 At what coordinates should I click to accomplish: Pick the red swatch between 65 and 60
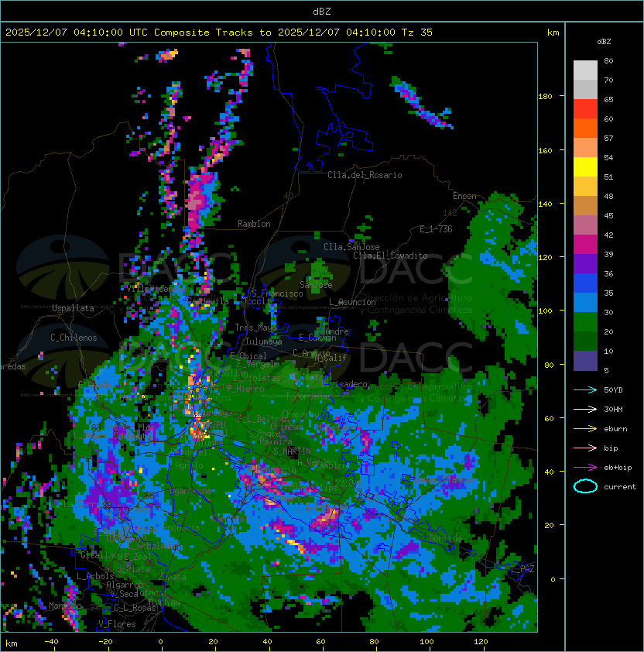click(x=585, y=109)
